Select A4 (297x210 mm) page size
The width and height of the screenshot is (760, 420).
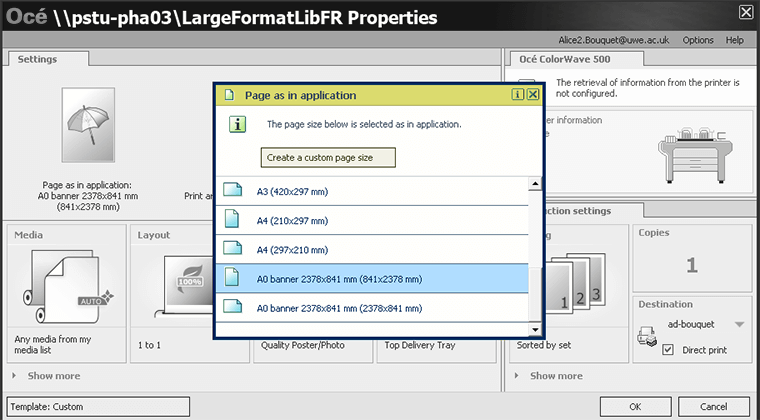372,249
